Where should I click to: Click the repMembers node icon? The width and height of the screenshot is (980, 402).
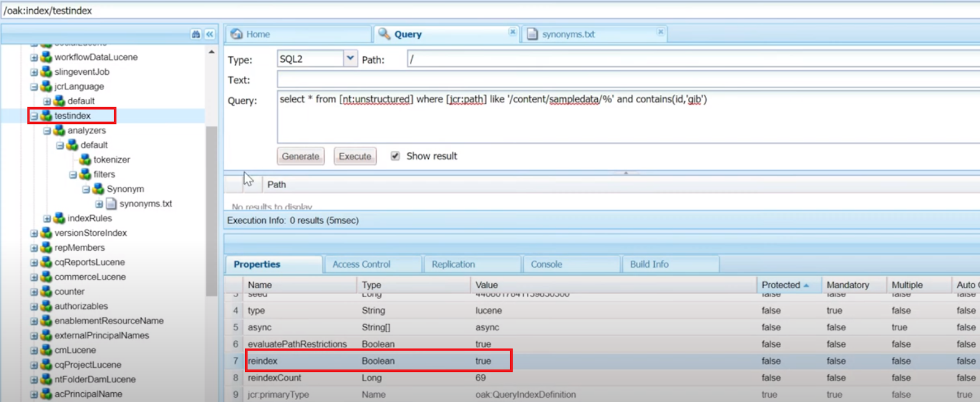click(46, 248)
